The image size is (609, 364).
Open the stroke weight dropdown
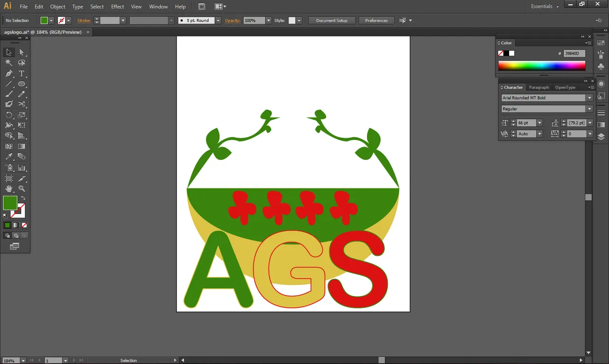[123, 20]
